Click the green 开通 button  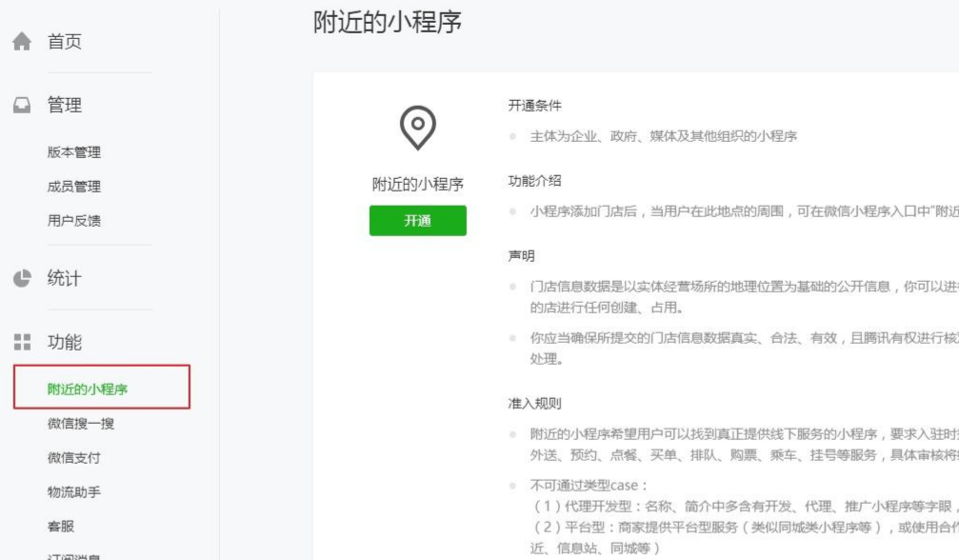[418, 221]
